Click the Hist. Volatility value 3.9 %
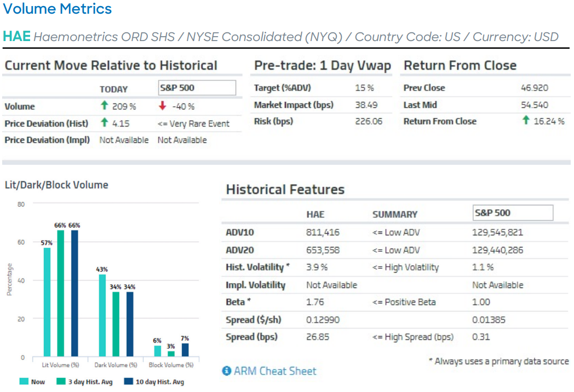Viewport: 574px width, 392px height. (317, 267)
